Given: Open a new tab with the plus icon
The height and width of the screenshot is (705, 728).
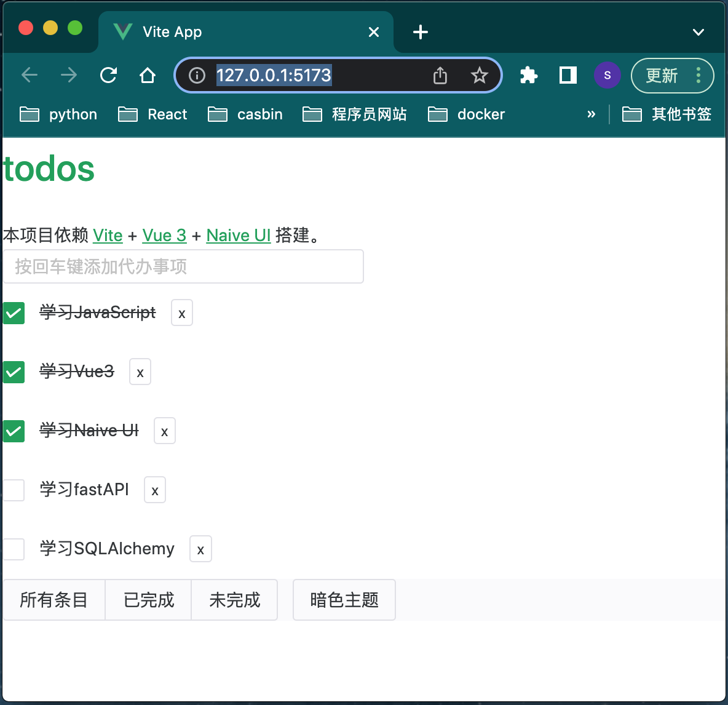Looking at the screenshot, I should pyautogui.click(x=420, y=32).
